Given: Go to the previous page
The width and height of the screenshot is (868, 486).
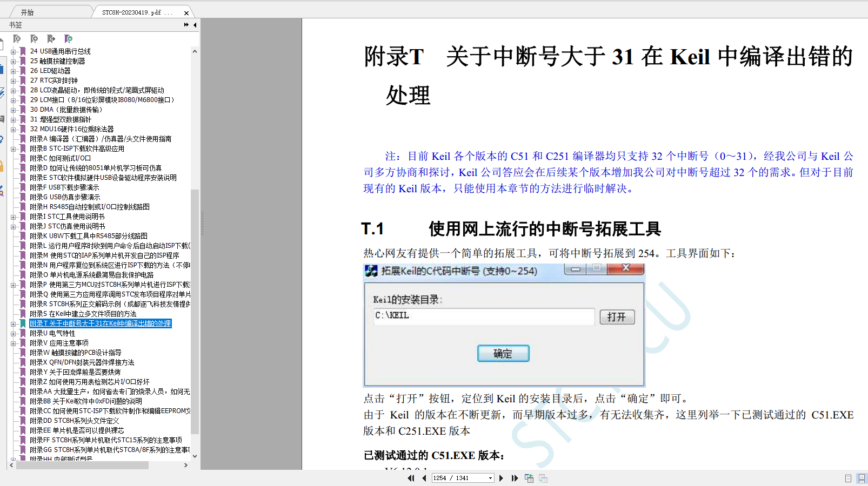Looking at the screenshot, I should (424, 478).
